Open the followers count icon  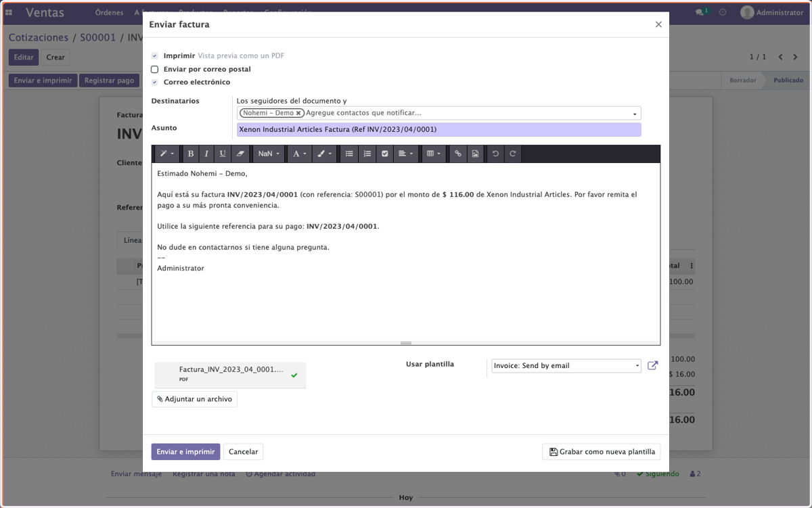[x=695, y=474]
